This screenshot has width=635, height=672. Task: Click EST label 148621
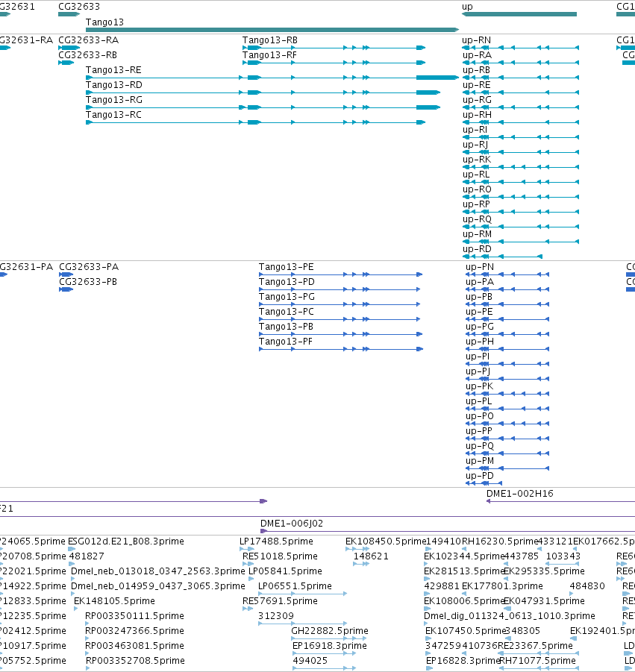371,556
